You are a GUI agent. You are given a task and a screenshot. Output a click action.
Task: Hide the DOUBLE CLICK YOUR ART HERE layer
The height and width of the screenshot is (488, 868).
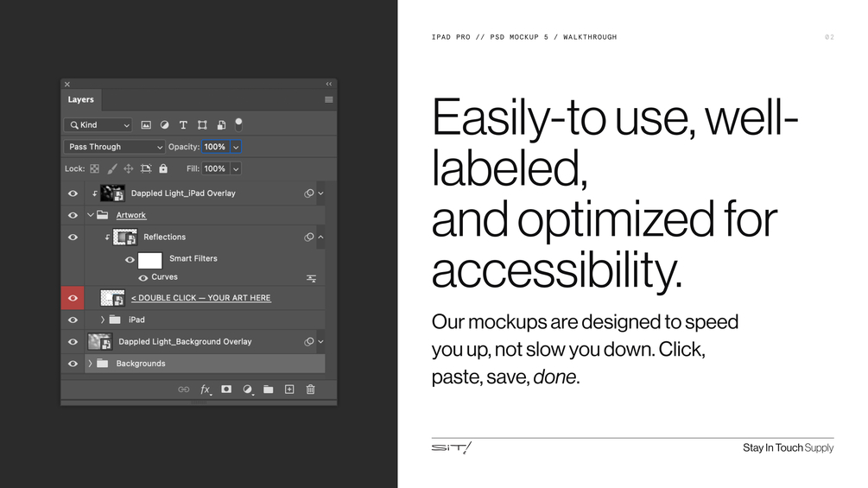pyautogui.click(x=73, y=298)
